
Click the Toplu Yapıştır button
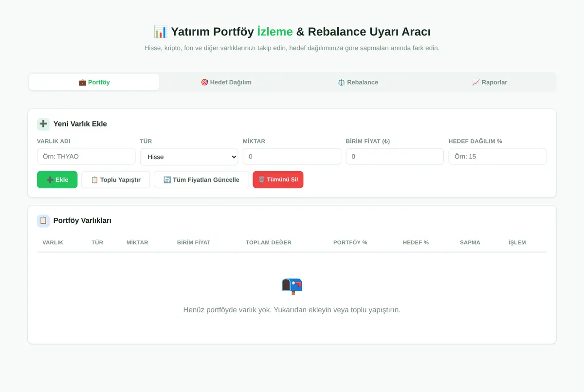click(x=115, y=179)
